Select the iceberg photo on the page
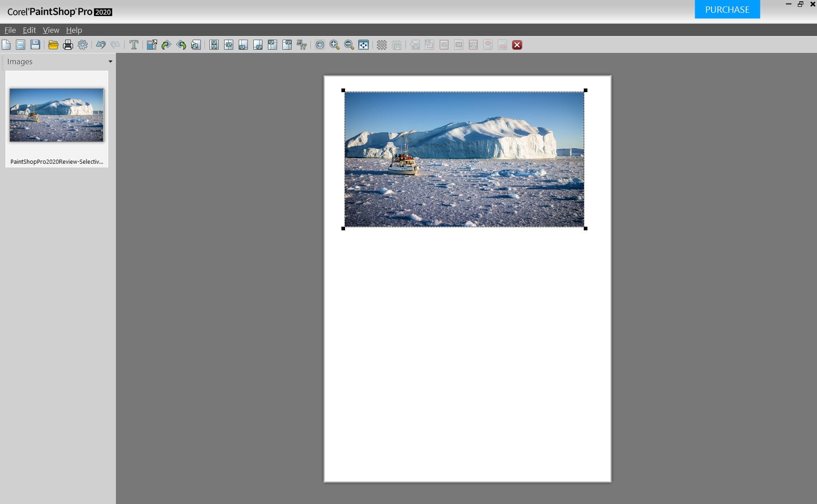 (x=464, y=159)
